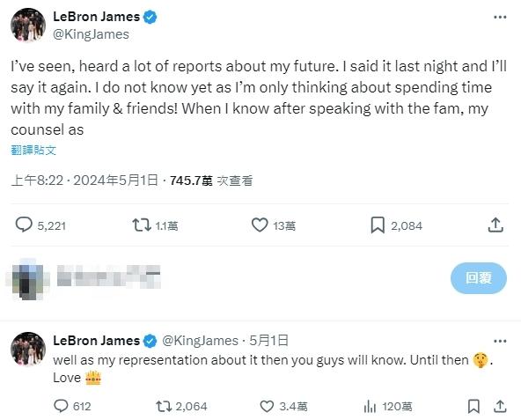Viewport: 521px width, 420px height.
Task: View analytics icon showing 120萬 views
Action: pos(370,407)
